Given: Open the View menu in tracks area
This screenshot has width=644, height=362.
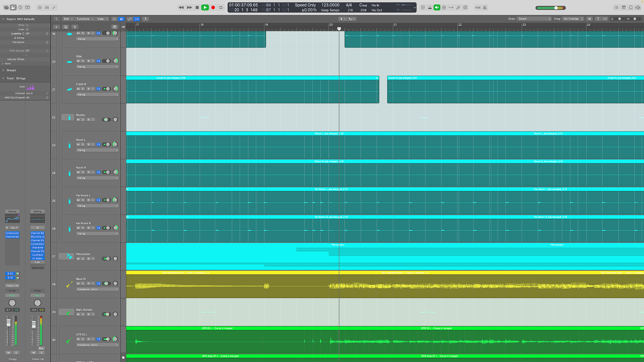Looking at the screenshot, I should [x=102, y=19].
